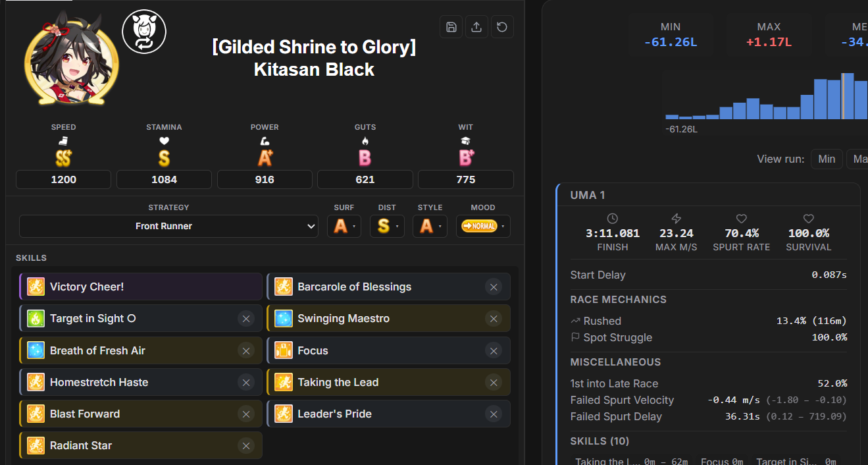Viewport: 868px width, 465px height.
Task: Click the Wit B+ rank badge
Action: pos(466,157)
